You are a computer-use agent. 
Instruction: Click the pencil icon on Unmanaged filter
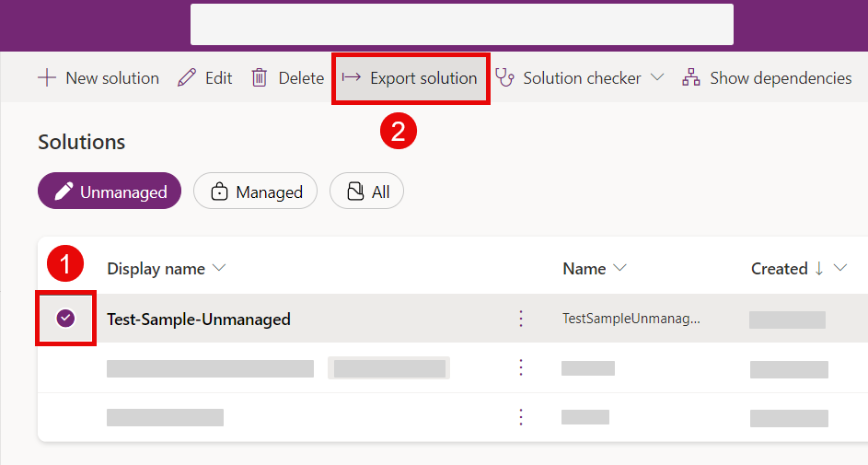[x=64, y=192]
